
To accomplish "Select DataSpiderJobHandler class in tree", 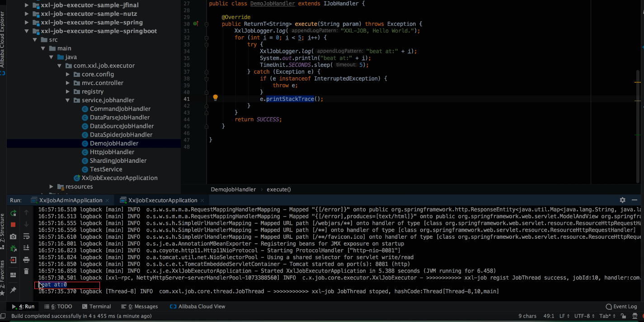I will pyautogui.click(x=121, y=134).
